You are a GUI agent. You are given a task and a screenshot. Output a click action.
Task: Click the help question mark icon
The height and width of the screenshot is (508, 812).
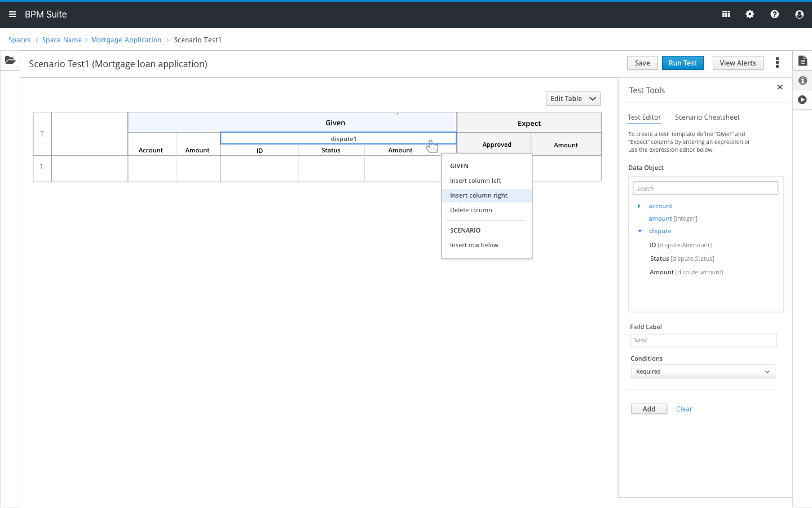point(775,14)
